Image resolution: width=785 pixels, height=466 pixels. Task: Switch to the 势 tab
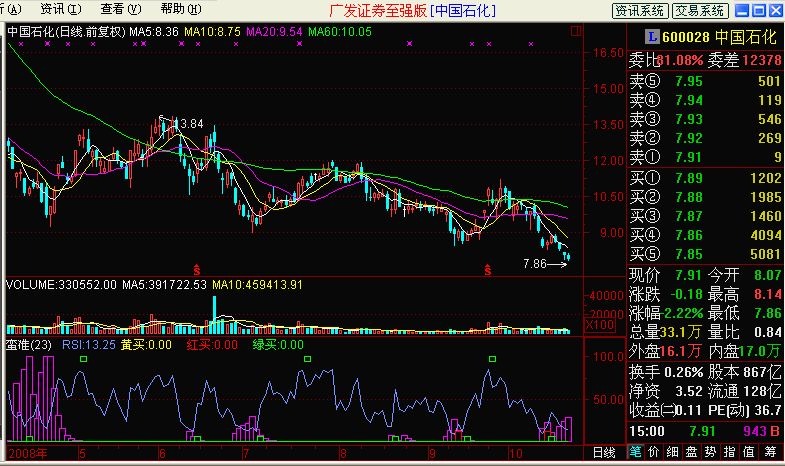click(x=710, y=452)
